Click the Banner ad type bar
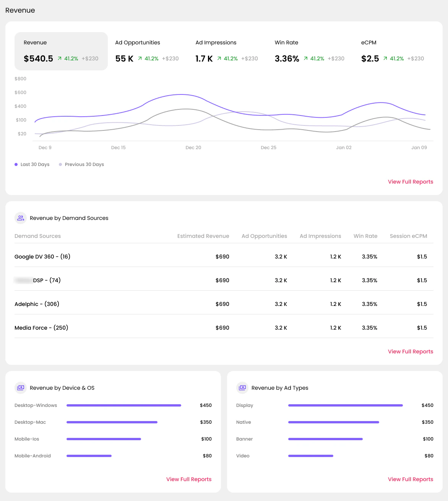Screen dimensions: 448x501 [x=325, y=439]
